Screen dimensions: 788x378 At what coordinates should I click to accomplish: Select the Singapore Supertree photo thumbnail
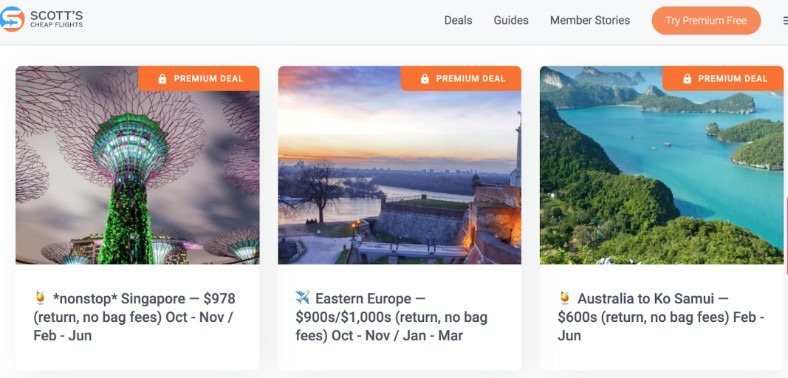click(x=138, y=165)
